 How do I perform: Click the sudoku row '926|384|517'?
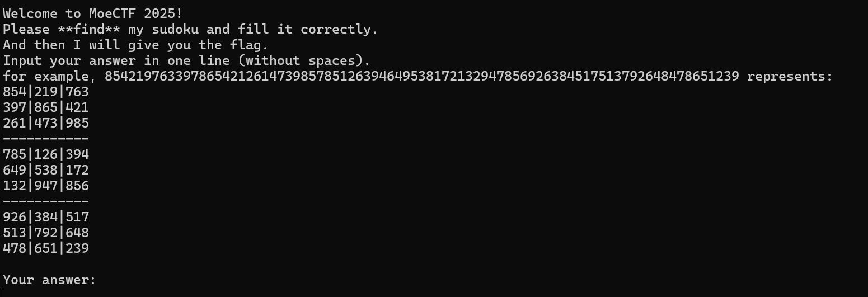tap(46, 217)
